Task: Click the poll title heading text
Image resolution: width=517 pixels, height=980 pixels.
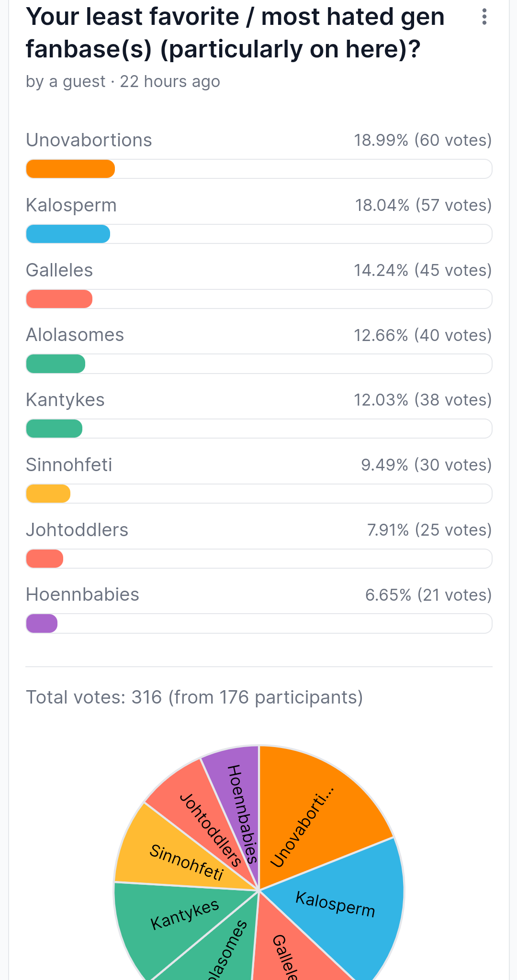Action: tap(235, 33)
